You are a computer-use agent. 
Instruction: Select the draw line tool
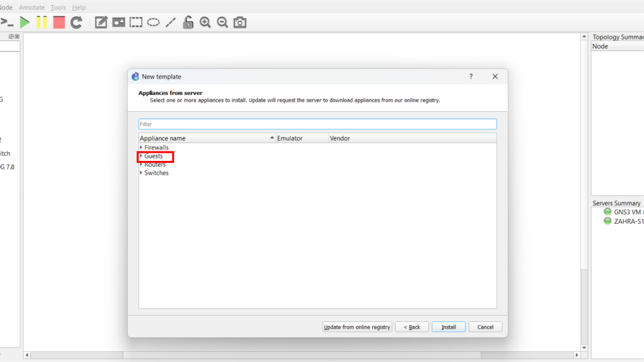pos(170,23)
